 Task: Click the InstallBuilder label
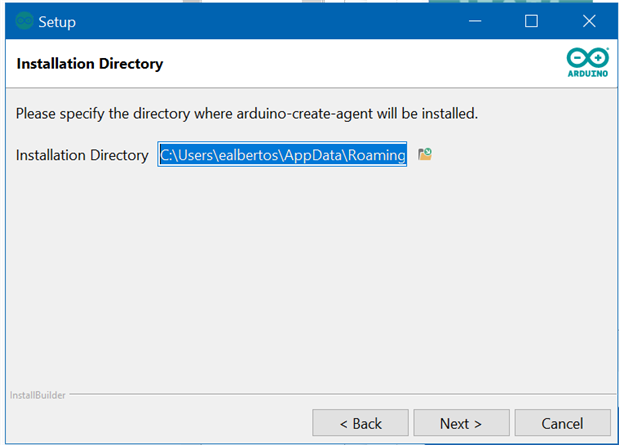click(x=37, y=395)
